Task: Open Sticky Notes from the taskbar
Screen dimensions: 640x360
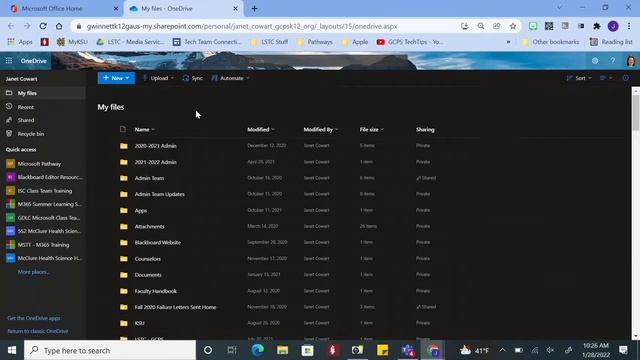Action: pyautogui.click(x=382, y=350)
